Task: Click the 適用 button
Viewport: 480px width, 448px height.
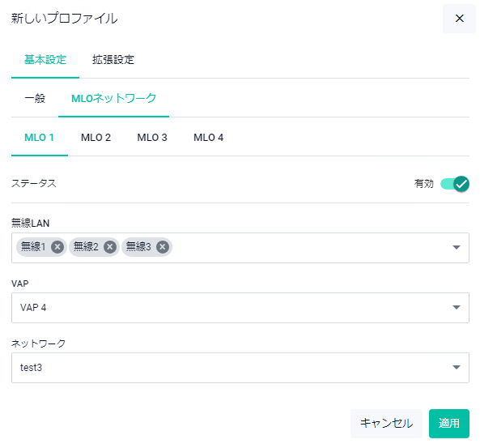Action: pyautogui.click(x=448, y=423)
